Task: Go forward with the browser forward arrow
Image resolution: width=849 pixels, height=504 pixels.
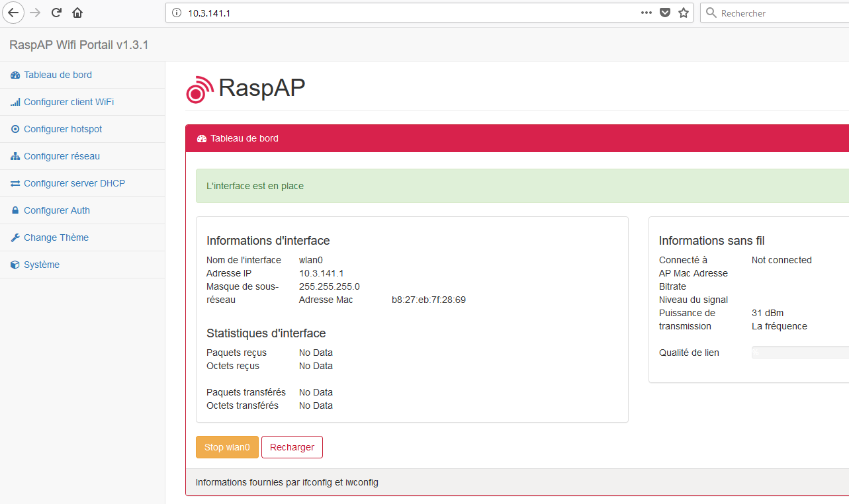Action: click(x=35, y=13)
